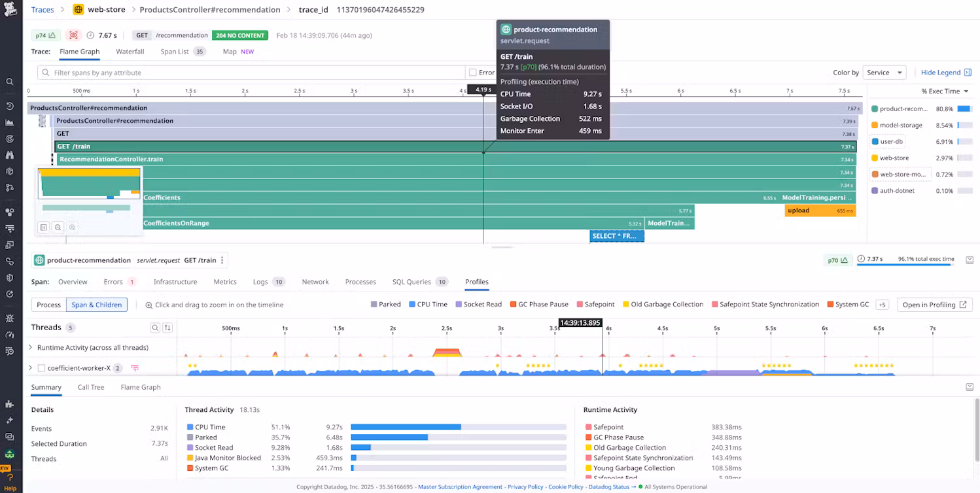
Task: Click the Hide Legend link
Action: 946,73
